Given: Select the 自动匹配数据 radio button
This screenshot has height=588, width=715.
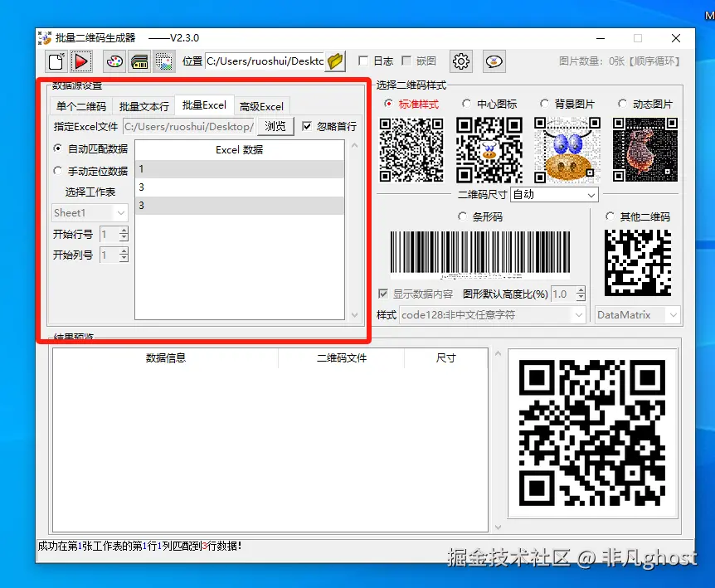Looking at the screenshot, I should pyautogui.click(x=57, y=148).
